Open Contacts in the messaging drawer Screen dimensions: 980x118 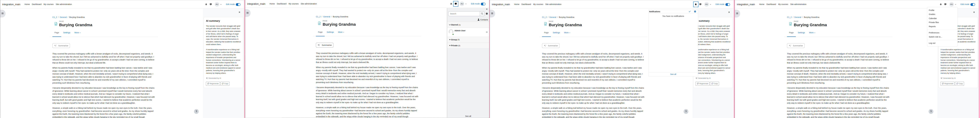[x=483, y=20]
